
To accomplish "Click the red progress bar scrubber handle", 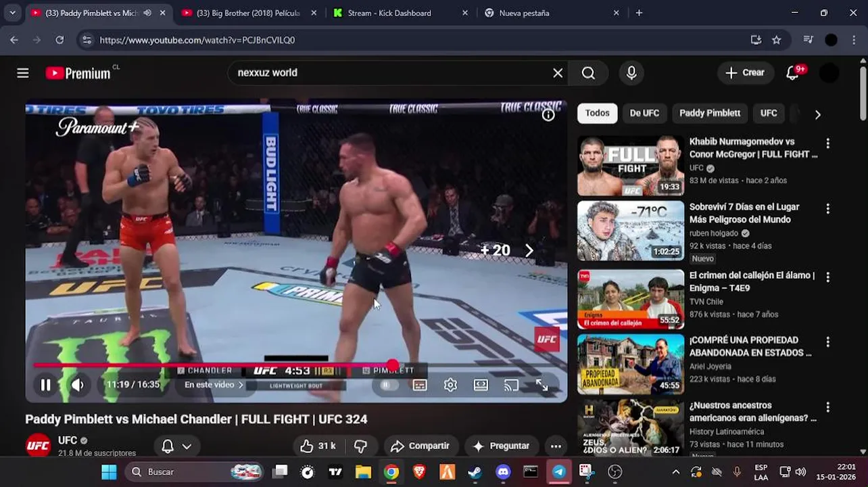I will click(393, 365).
